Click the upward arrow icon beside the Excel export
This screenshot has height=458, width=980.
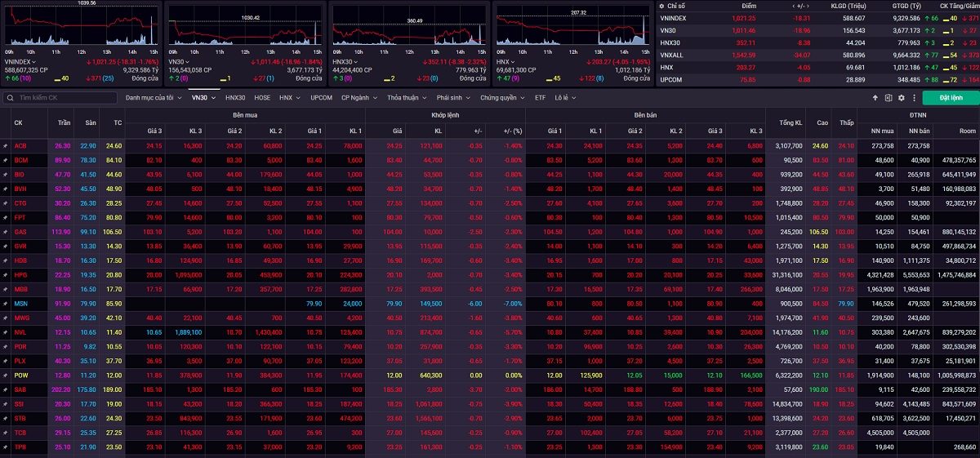click(x=875, y=97)
